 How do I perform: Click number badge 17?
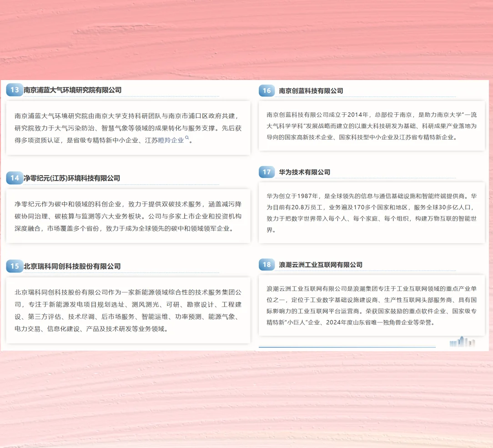[x=267, y=172]
